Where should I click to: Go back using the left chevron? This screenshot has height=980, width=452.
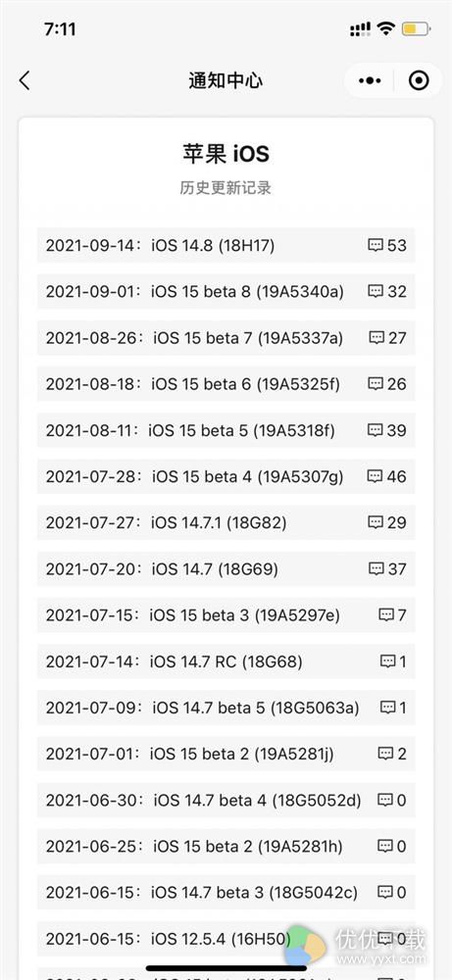[25, 80]
